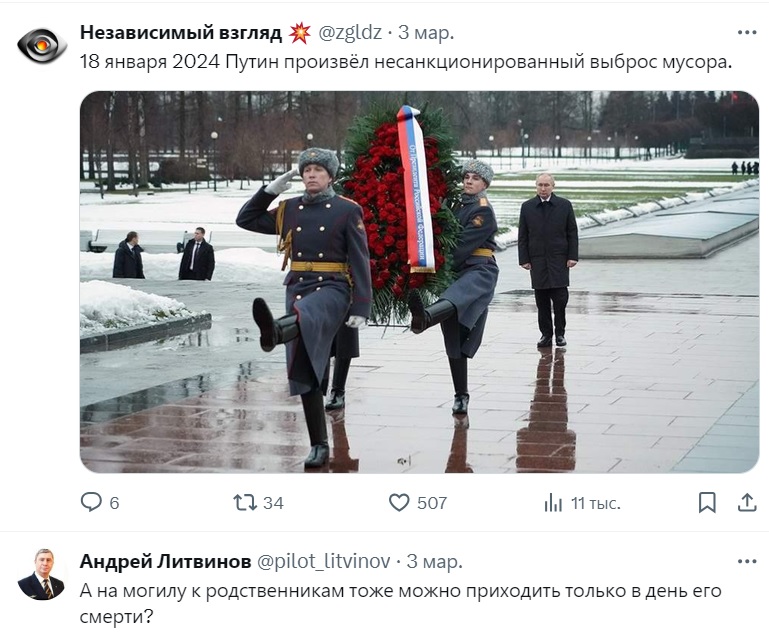The image size is (769, 641).
Task: Click the 34 reposts count
Action: pyautogui.click(x=273, y=503)
